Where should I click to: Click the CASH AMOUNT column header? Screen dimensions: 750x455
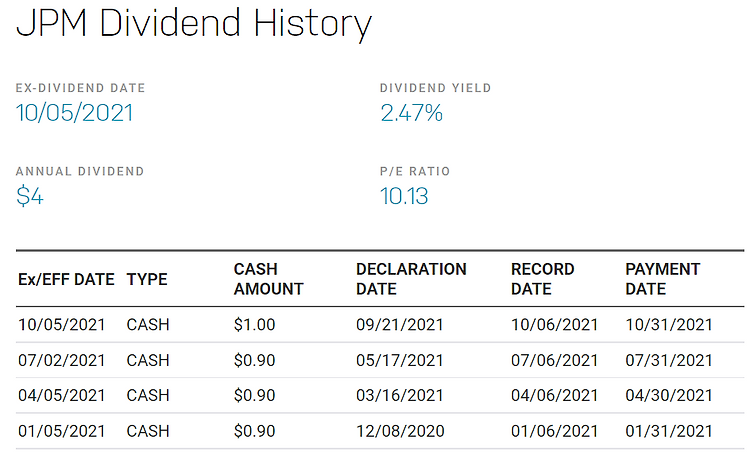[x=268, y=279]
